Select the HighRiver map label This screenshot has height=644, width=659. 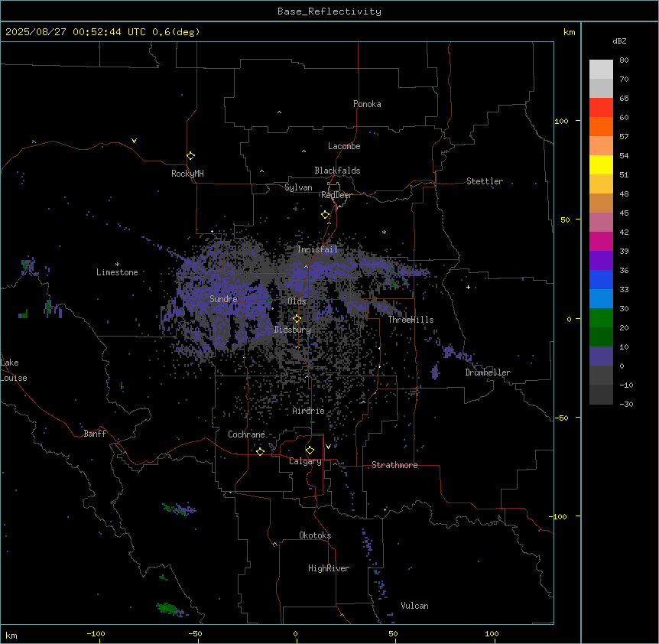pos(329,568)
